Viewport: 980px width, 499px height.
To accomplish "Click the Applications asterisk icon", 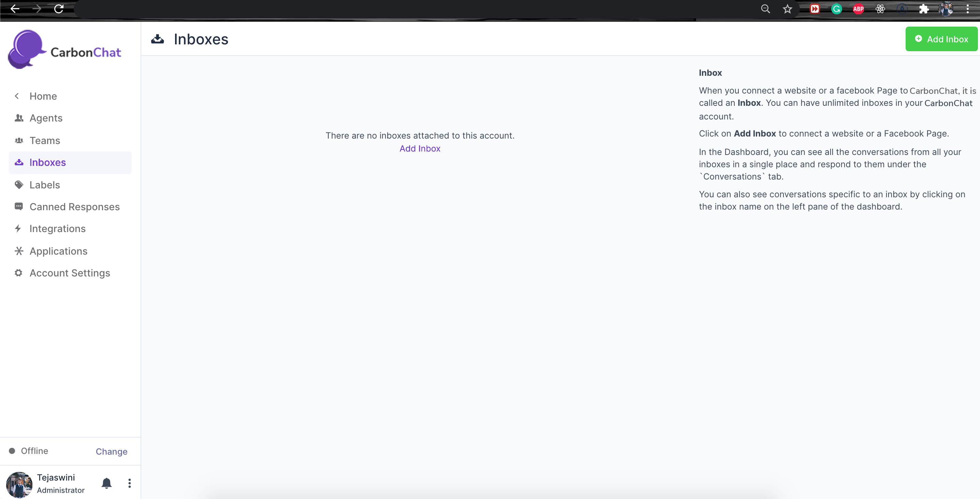I will click(19, 251).
